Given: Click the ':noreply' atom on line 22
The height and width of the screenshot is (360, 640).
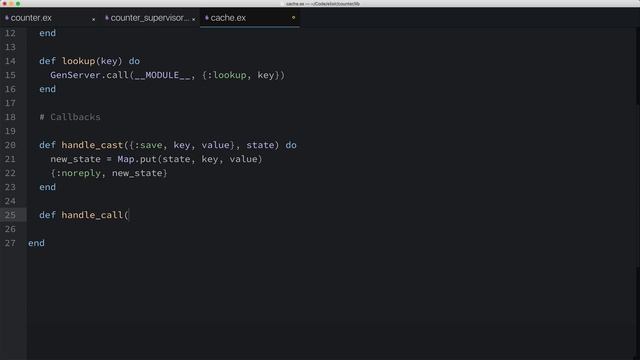Looking at the screenshot, I should coord(78,173).
